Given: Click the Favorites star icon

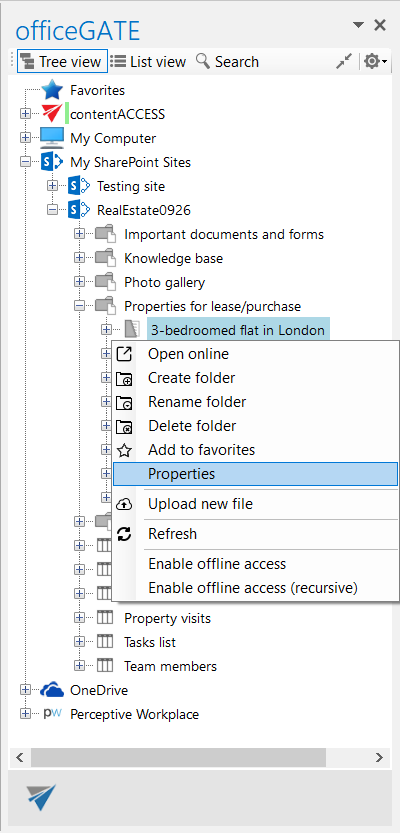Looking at the screenshot, I should click(x=52, y=90).
